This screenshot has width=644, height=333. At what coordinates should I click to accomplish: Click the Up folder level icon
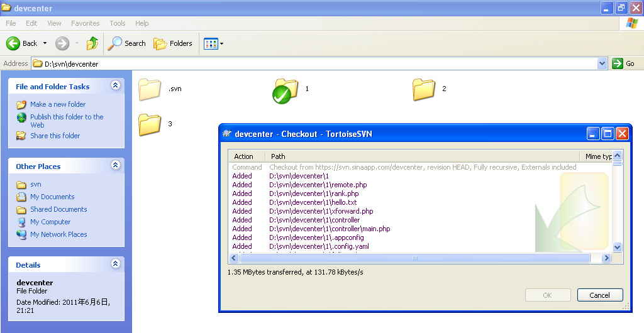(x=92, y=43)
